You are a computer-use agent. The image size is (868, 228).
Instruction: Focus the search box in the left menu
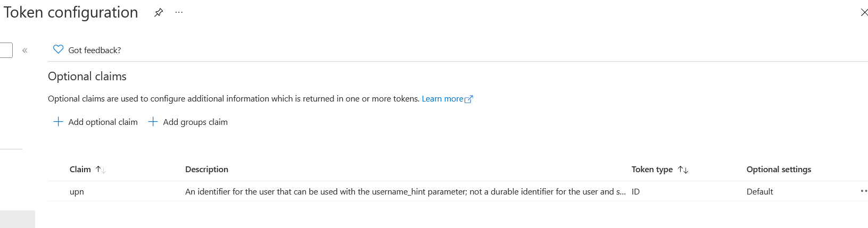coord(5,50)
